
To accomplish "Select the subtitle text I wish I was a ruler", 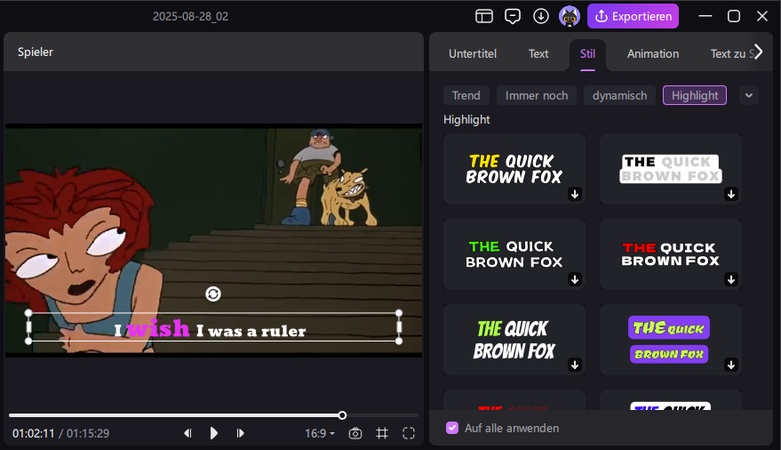I will [210, 329].
